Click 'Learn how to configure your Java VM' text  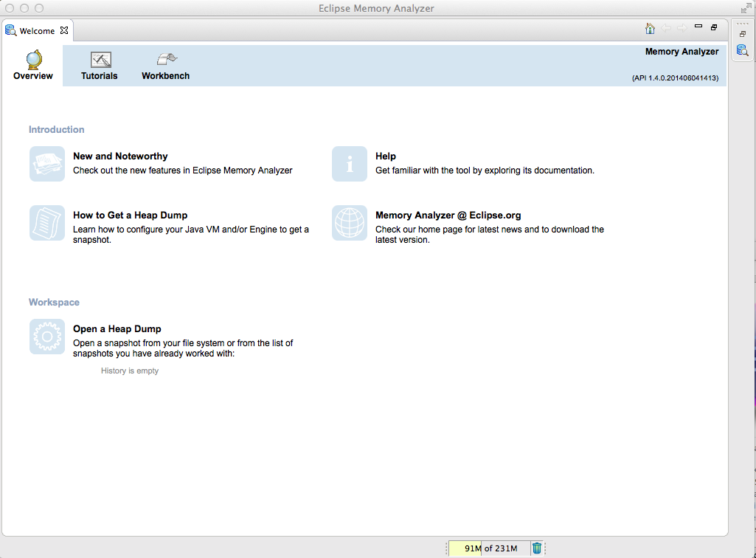click(191, 235)
